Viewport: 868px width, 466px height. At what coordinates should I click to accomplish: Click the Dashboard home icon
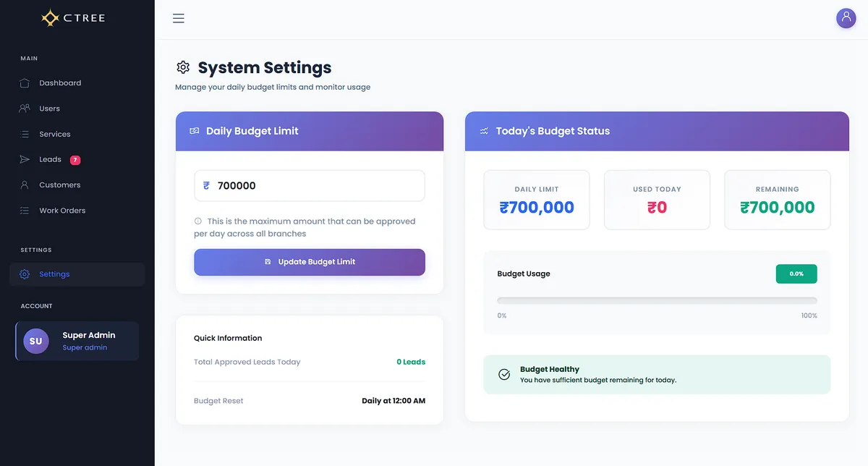(25, 83)
